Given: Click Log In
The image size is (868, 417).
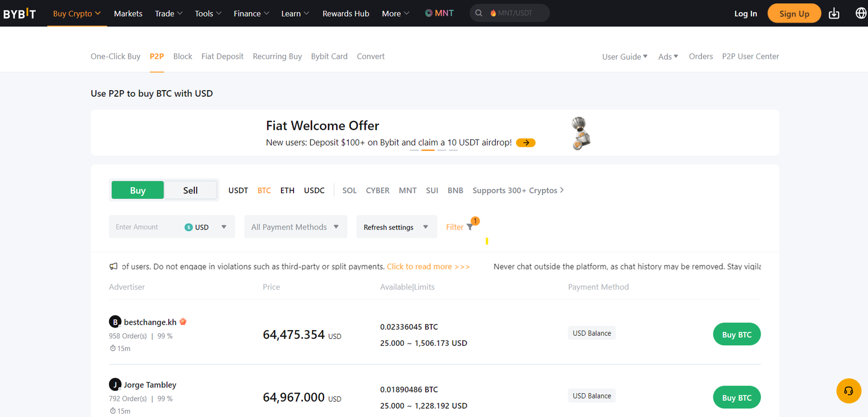Looking at the screenshot, I should click(745, 14).
